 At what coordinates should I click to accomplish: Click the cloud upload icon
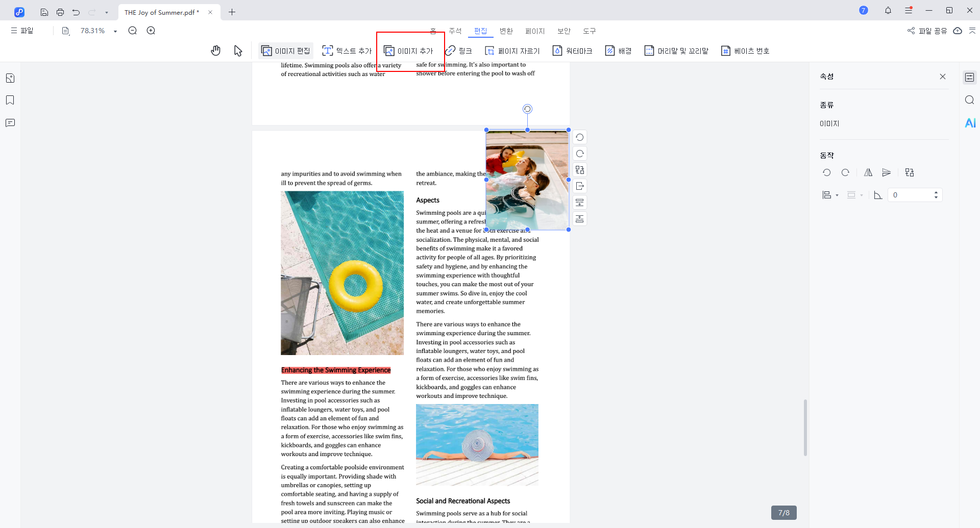[958, 31]
